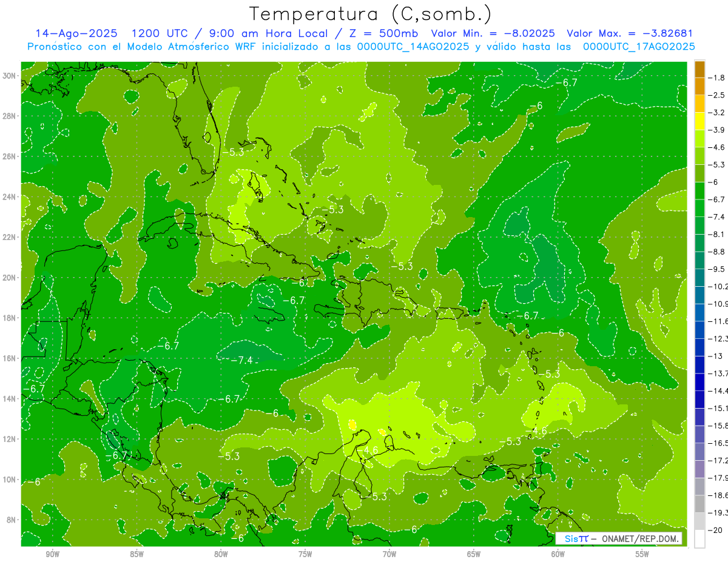Click '-2.5' value on color scale
Image resolution: width=728 pixels, height=562 pixels.
tap(717, 95)
